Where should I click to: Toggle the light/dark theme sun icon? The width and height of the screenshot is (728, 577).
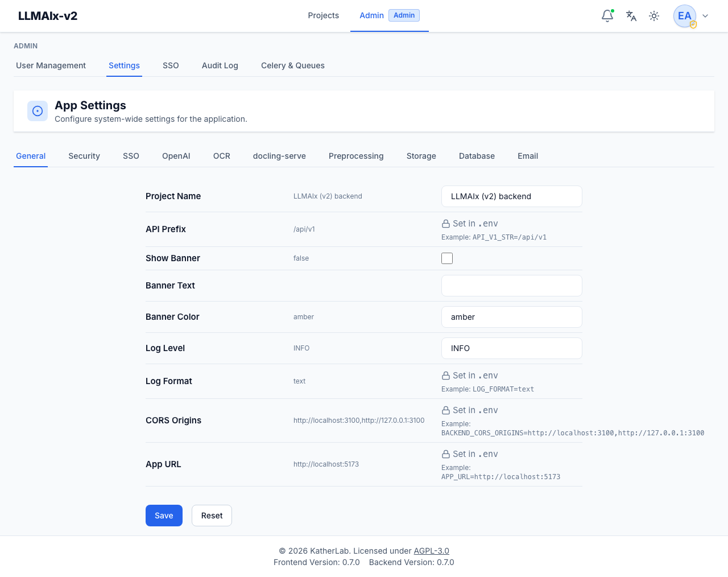click(654, 16)
